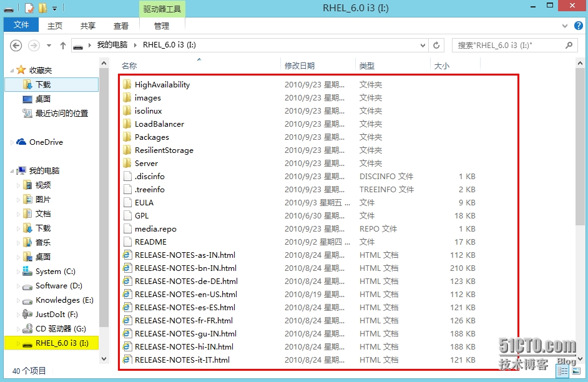Switch to details view icon in status bar

563,371
